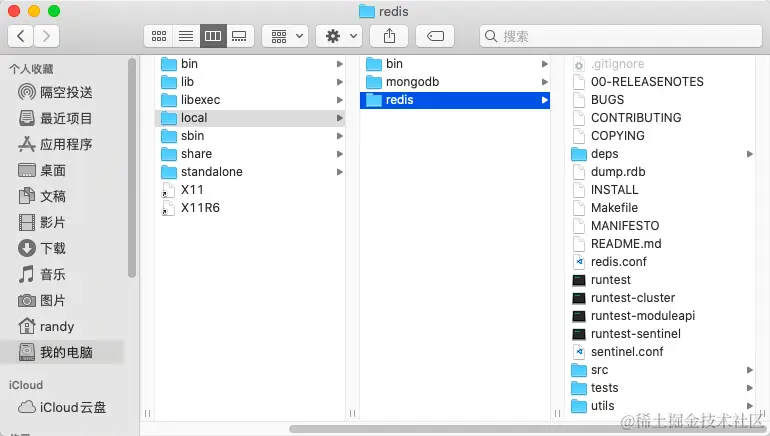Open Documents (文稿) in sidebar
The height and width of the screenshot is (436, 770).
42,196
